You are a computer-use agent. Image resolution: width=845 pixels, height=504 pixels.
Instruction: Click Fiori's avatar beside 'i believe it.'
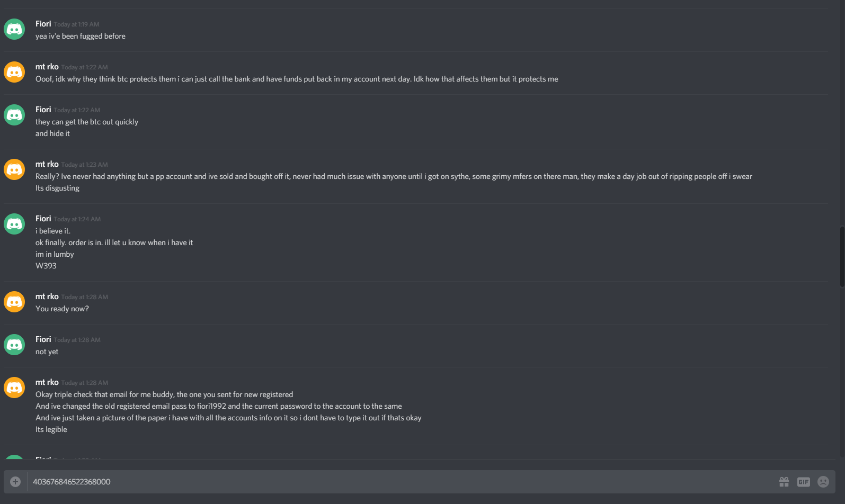coord(14,224)
